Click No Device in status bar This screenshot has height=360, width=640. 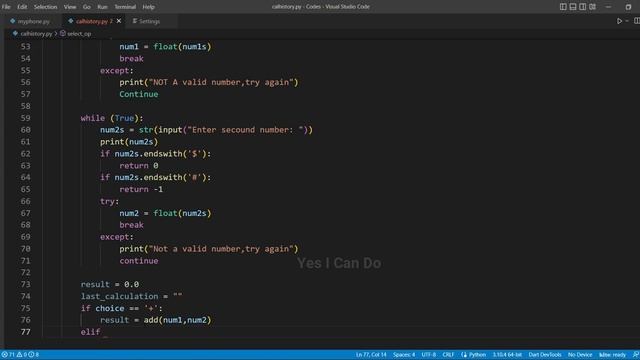580,355
